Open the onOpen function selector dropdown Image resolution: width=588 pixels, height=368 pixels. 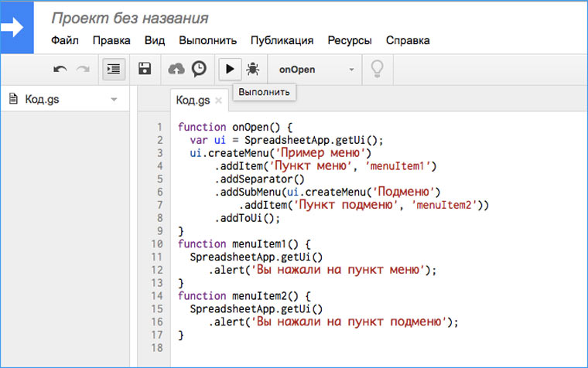(316, 69)
